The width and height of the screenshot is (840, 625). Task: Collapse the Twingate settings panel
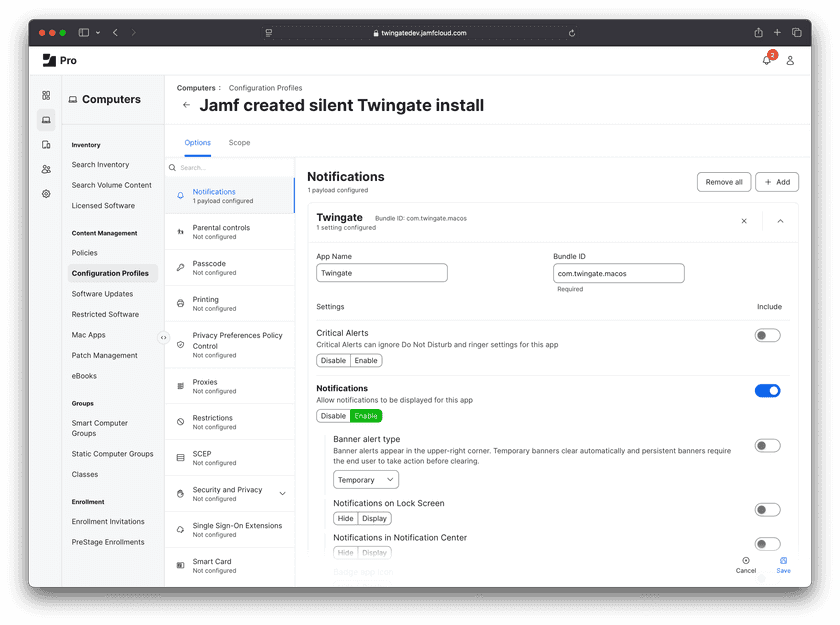tap(780, 221)
